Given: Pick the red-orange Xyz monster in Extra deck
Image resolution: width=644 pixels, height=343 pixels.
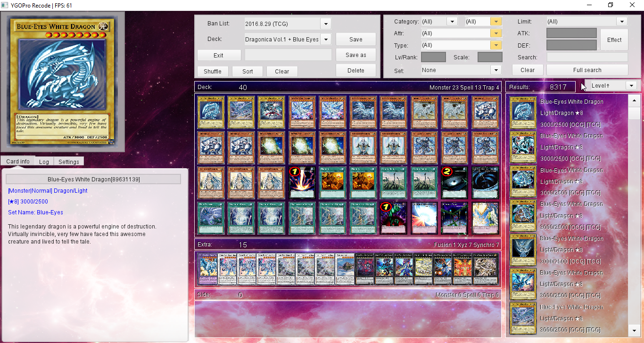Looking at the screenshot, I should 462,269.
